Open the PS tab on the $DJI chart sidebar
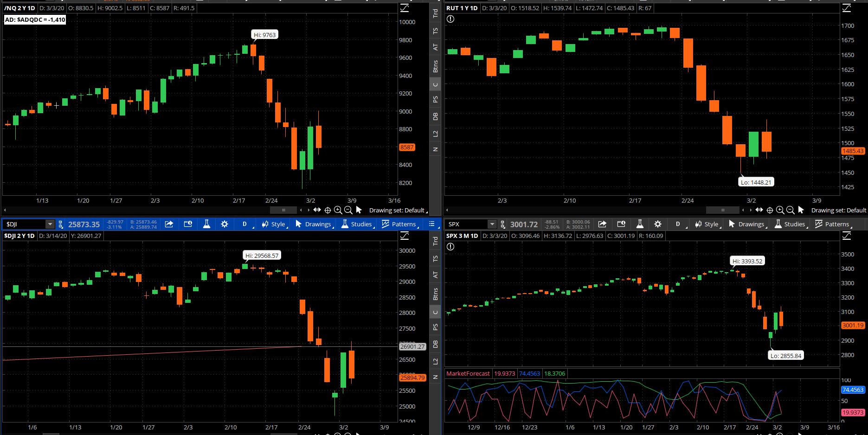Image resolution: width=868 pixels, height=435 pixels. tap(435, 327)
